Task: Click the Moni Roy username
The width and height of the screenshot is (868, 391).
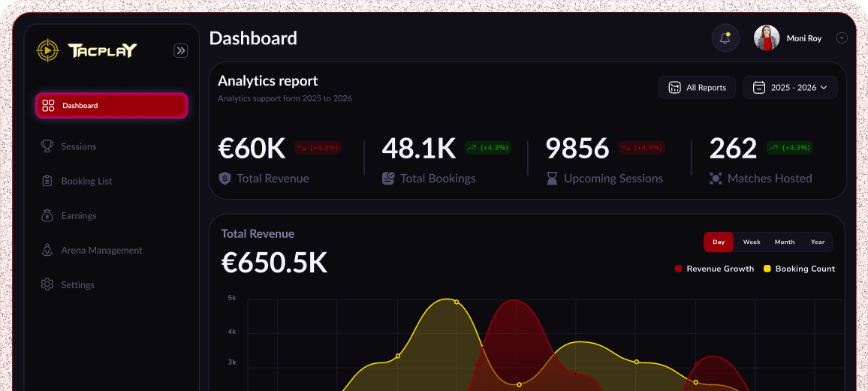Action: pyautogui.click(x=803, y=39)
